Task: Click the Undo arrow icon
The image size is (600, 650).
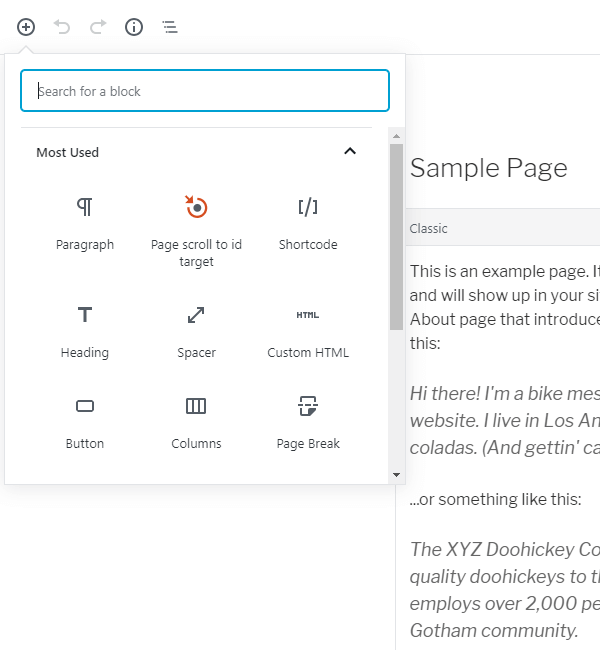Action: pyautogui.click(x=62, y=27)
